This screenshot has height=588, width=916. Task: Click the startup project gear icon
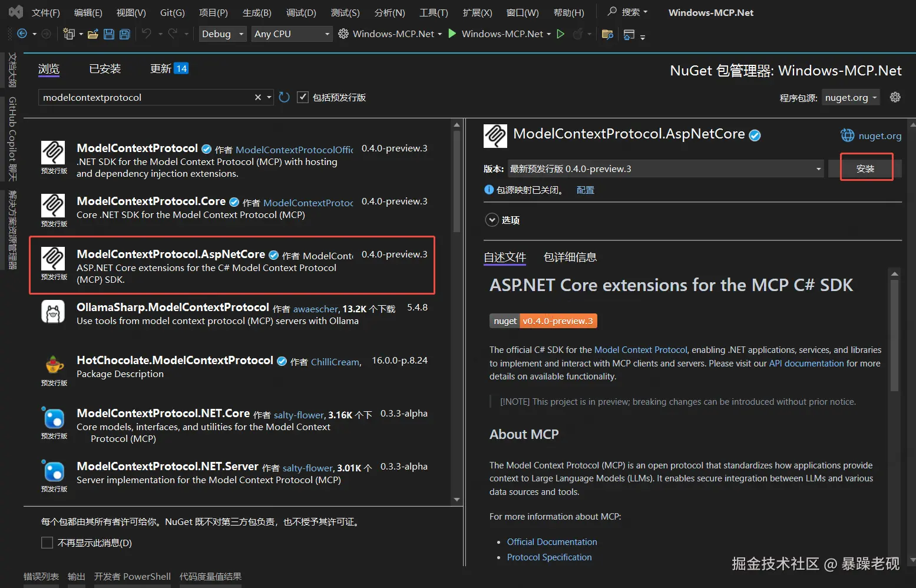(x=343, y=34)
